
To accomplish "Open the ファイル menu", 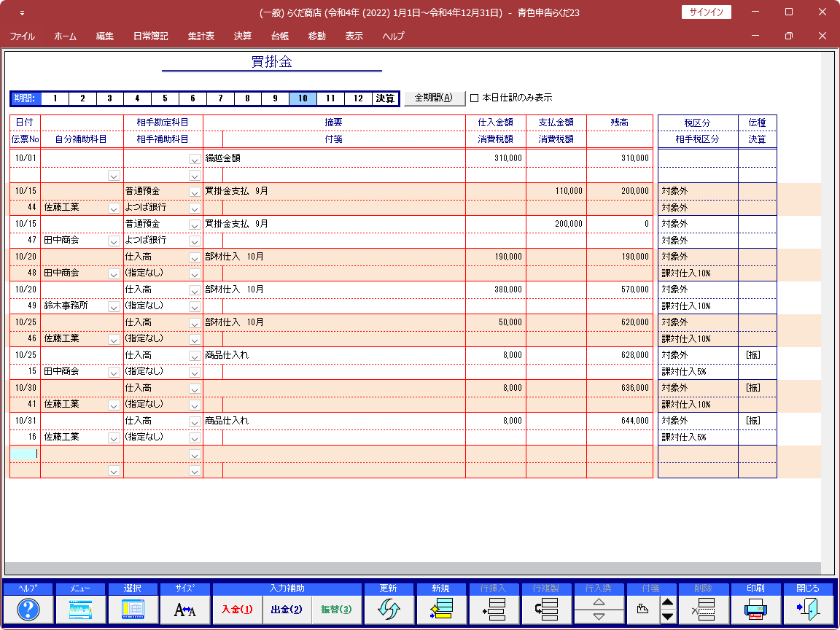I will [23, 36].
